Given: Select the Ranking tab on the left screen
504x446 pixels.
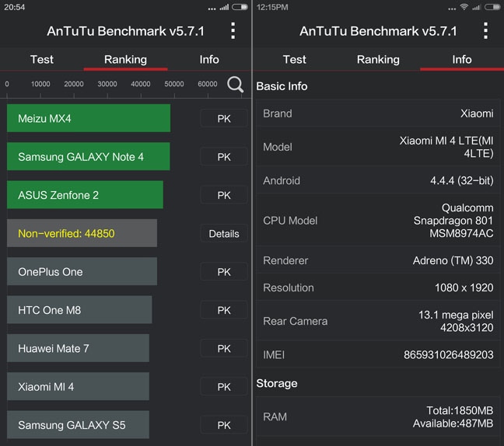Looking at the screenshot, I should tap(125, 59).
